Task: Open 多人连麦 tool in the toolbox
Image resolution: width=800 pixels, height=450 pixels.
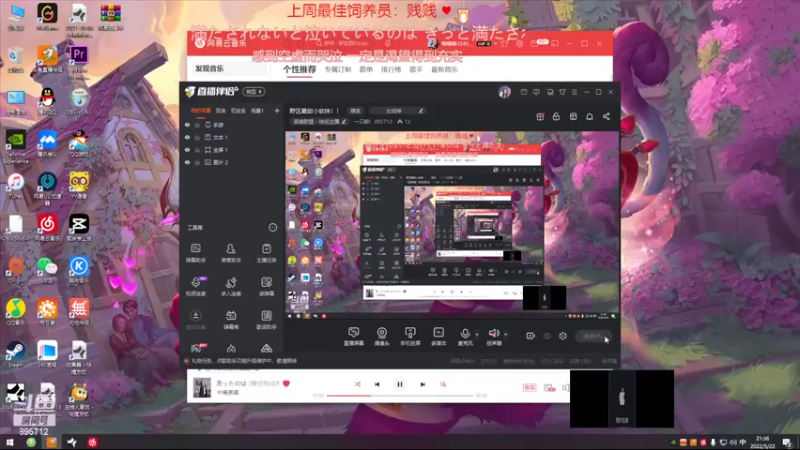Action: click(x=231, y=286)
